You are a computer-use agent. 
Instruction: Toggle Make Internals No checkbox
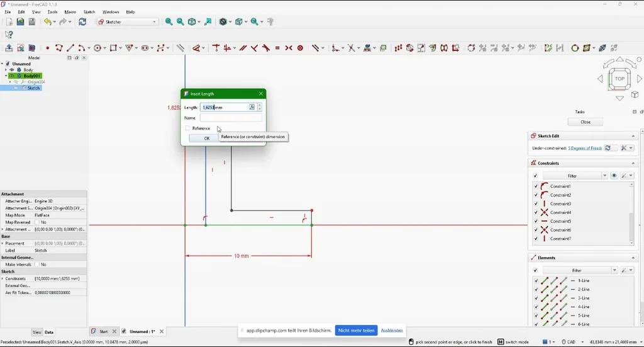coord(37,265)
